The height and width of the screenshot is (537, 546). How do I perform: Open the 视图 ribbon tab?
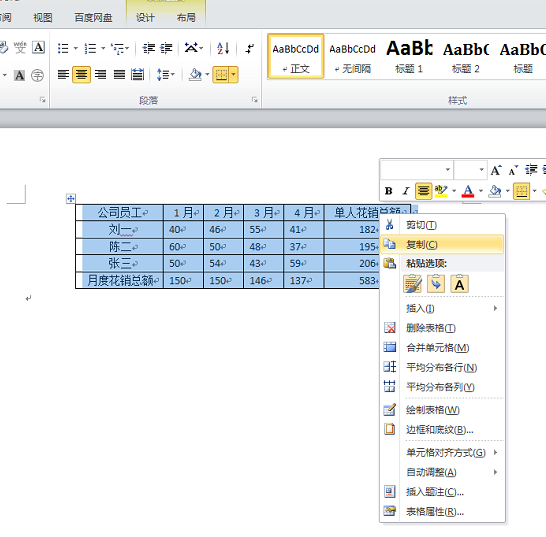(x=43, y=17)
